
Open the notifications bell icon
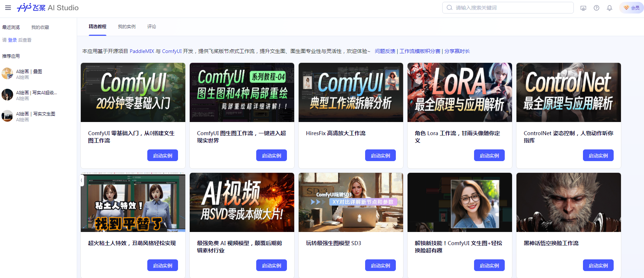coord(610,8)
